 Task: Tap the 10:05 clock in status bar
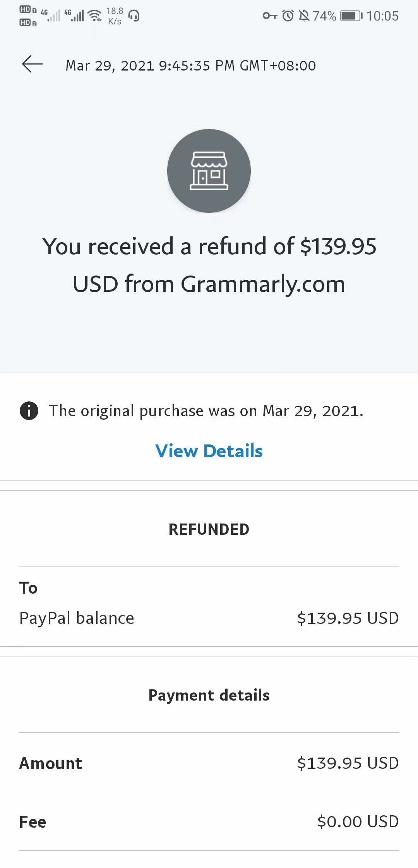tap(382, 16)
